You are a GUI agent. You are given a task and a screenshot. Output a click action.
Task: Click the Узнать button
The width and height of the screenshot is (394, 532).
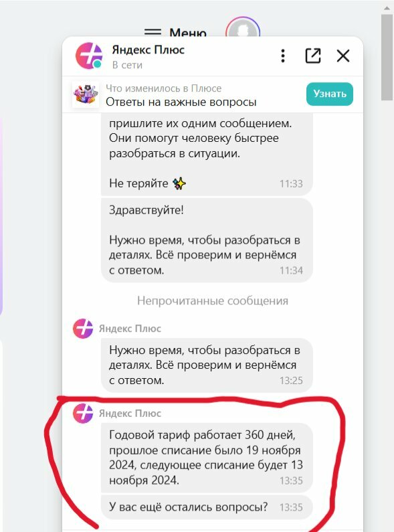[x=330, y=94]
